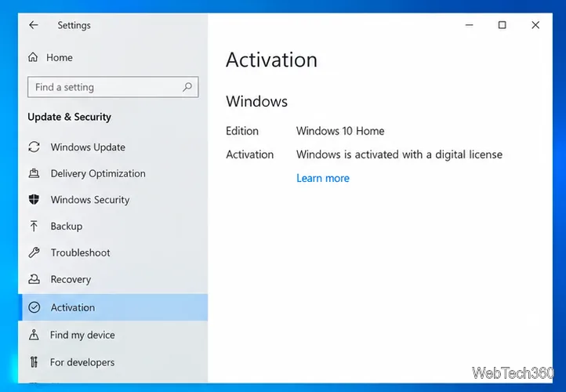Click the Windows 10 Home edition text
The width and height of the screenshot is (566, 392).
(x=340, y=131)
